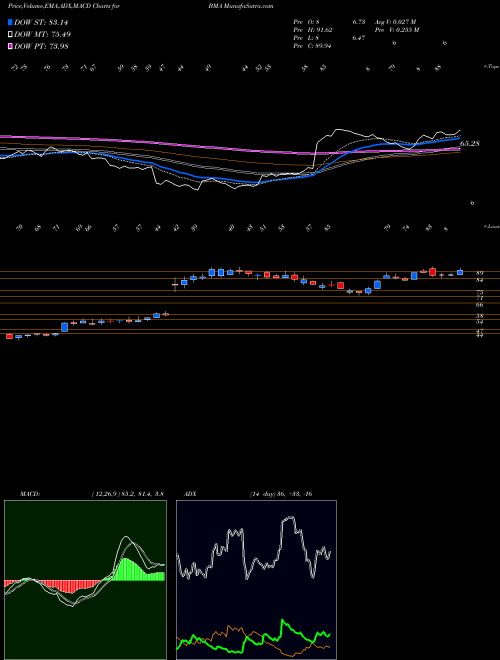Click the 'ADX' panel label
500x660 pixels.
coord(191,494)
